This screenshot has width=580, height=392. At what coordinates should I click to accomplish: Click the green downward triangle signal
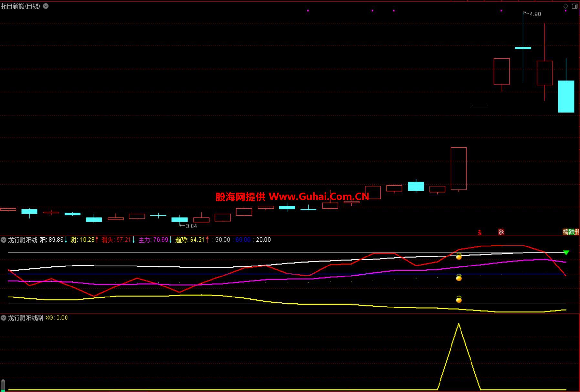566,252
